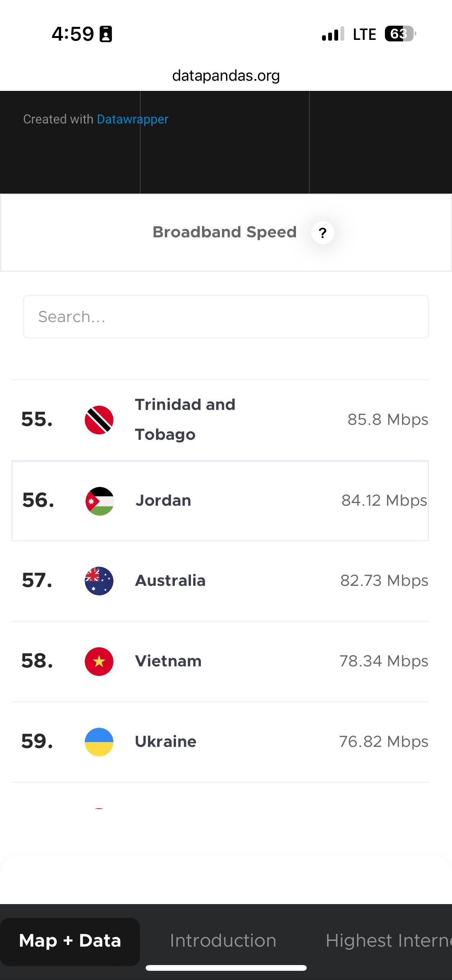Tap the battery indicator in status bar
Image resolution: width=452 pixels, height=980 pixels.
pos(400,34)
